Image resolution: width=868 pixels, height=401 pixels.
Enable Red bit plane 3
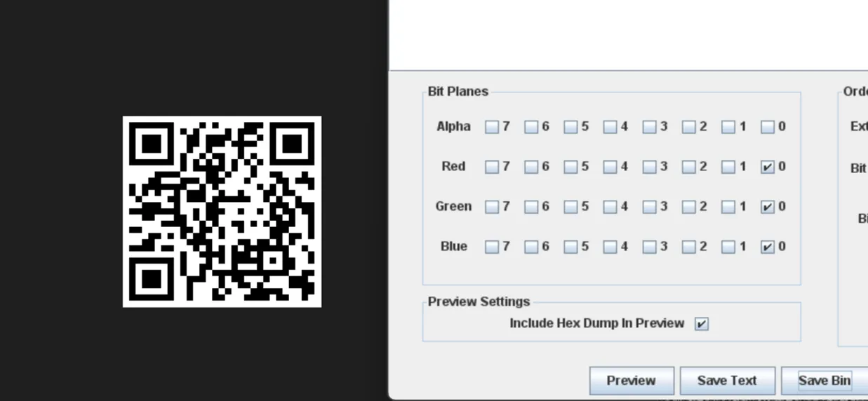649,167
